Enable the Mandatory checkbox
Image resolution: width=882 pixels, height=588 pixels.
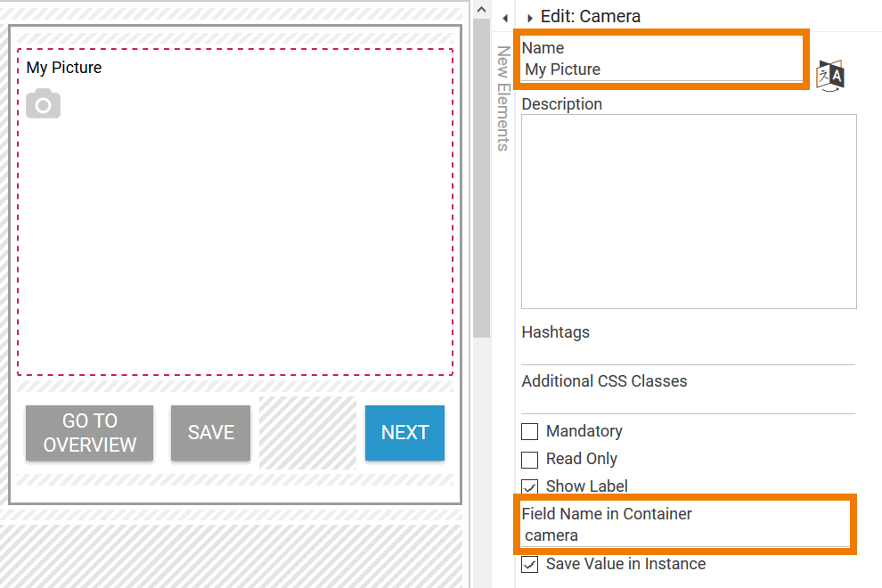pyautogui.click(x=530, y=432)
